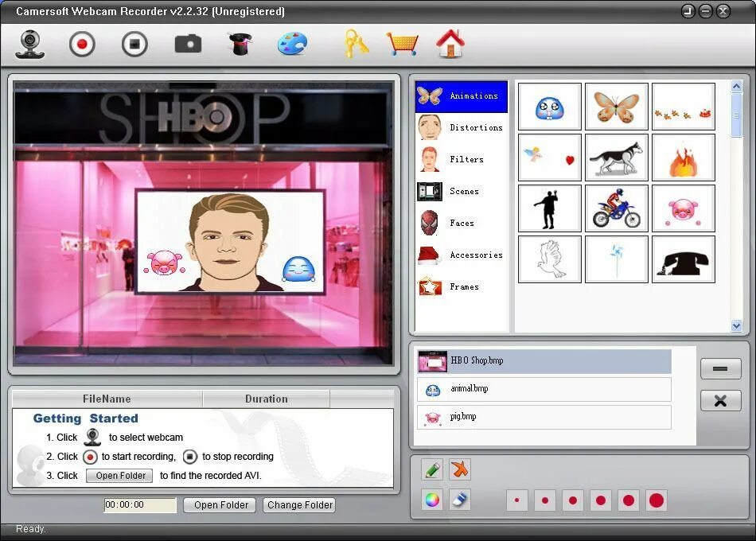The height and width of the screenshot is (541, 756).
Task: Click the key registration icon
Action: pyautogui.click(x=354, y=44)
